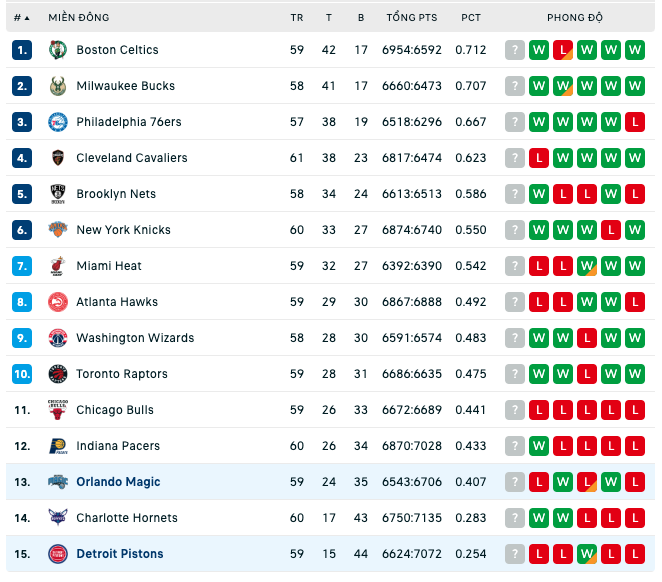Click Indiana Pacers green W form badge
Screen dimensions: 662x582
539,446
